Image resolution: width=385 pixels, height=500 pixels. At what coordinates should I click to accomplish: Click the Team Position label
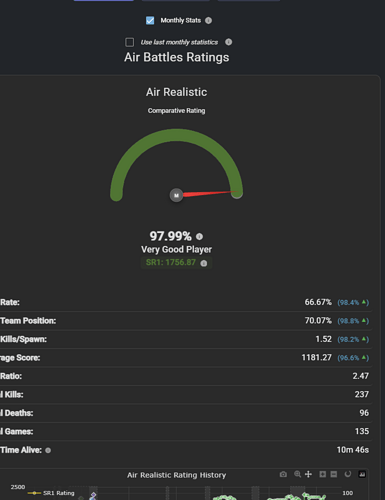tap(28, 321)
